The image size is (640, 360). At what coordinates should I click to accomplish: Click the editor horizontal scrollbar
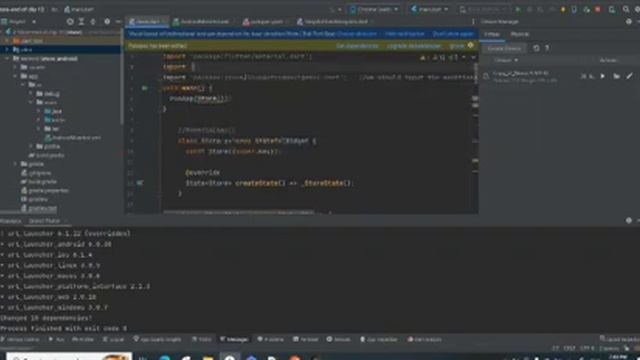tap(239, 212)
